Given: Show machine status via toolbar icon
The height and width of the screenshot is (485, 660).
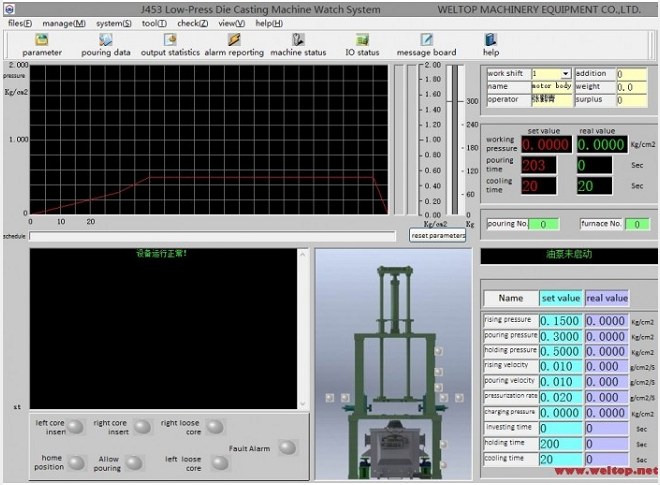Looking at the screenshot, I should click(x=298, y=40).
